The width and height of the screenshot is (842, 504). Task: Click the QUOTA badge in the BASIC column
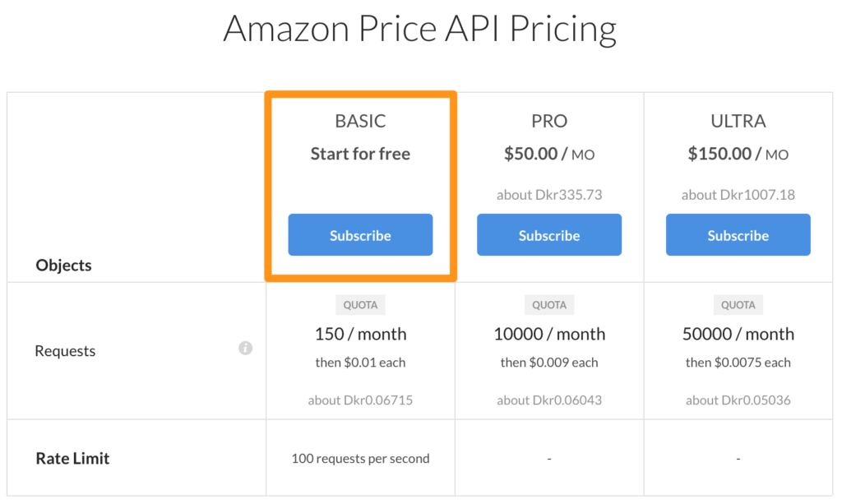pyautogui.click(x=360, y=304)
